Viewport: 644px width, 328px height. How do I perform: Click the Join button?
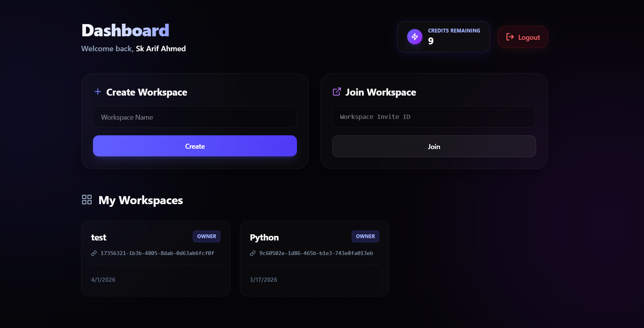click(x=434, y=146)
